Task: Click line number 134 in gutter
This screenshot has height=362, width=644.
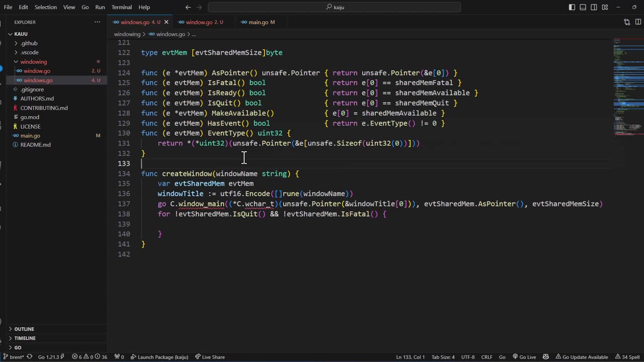Action: 124,173
